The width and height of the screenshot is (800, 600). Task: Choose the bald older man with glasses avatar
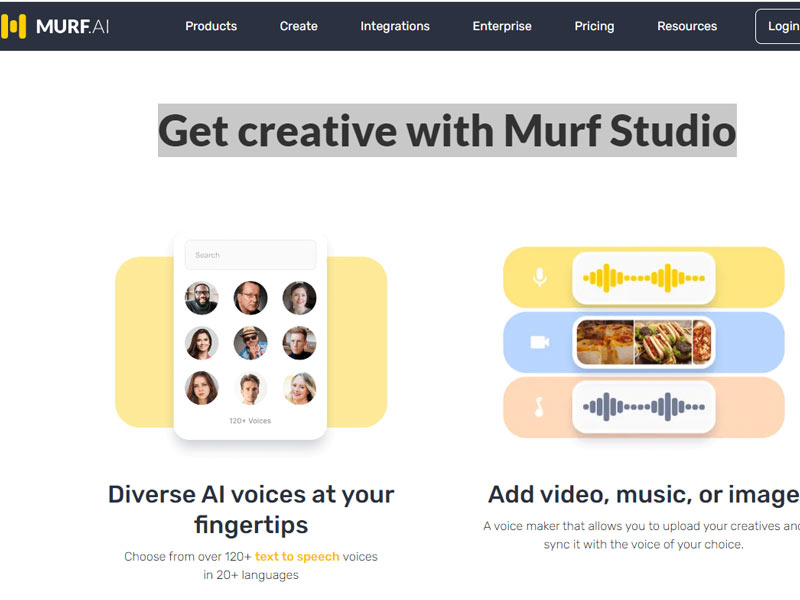(251, 298)
